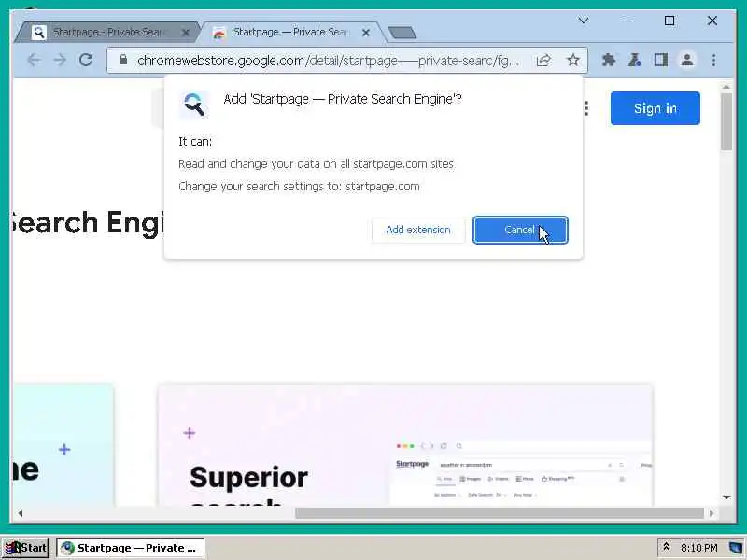Close the active web store tab
The image size is (747, 560).
(366, 33)
